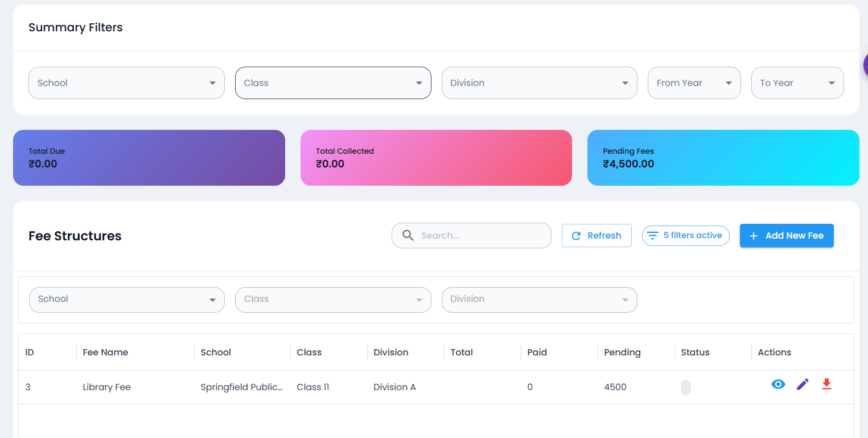Open filters using the funnel icon
868x438 pixels.
pos(652,235)
